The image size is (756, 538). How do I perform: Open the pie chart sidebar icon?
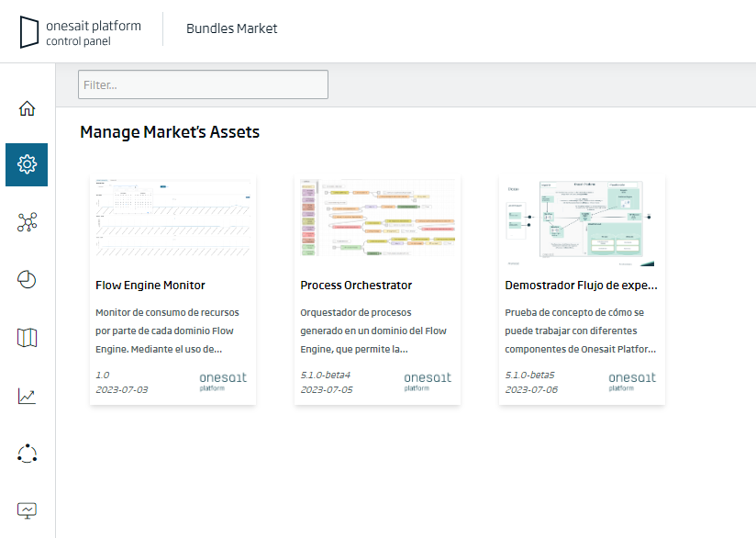27,279
